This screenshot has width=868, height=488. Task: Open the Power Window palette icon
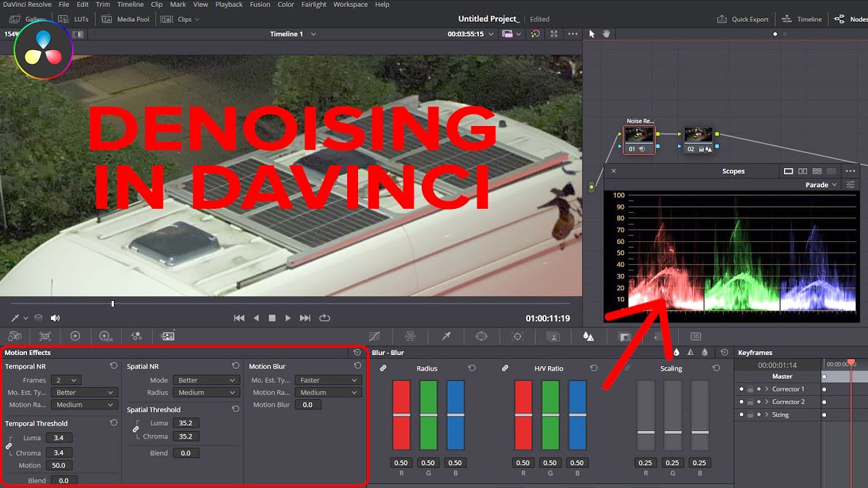(481, 336)
